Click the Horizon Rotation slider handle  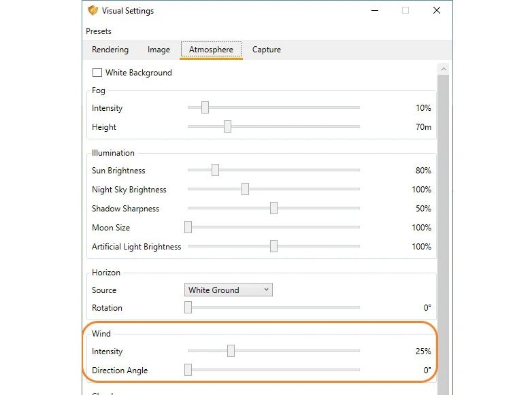tap(188, 307)
